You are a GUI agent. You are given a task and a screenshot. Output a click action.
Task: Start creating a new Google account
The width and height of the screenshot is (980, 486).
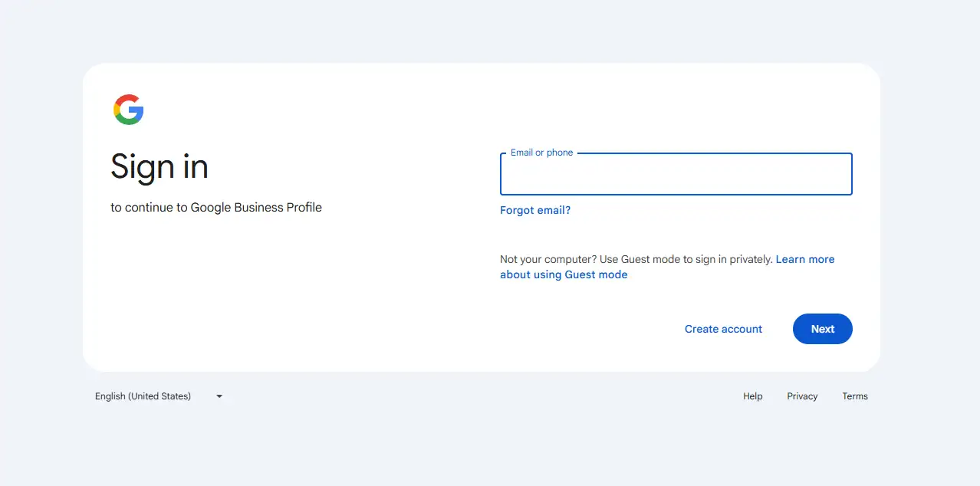pyautogui.click(x=723, y=328)
